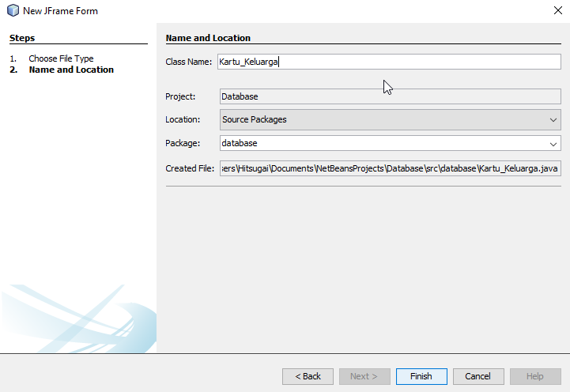The image size is (570, 392).
Task: Click the Location label
Action: [183, 119]
